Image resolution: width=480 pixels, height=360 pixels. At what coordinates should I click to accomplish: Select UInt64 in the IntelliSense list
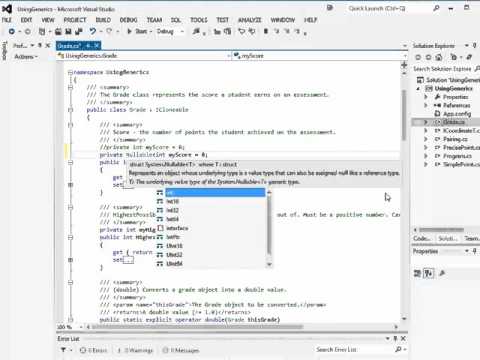174,264
